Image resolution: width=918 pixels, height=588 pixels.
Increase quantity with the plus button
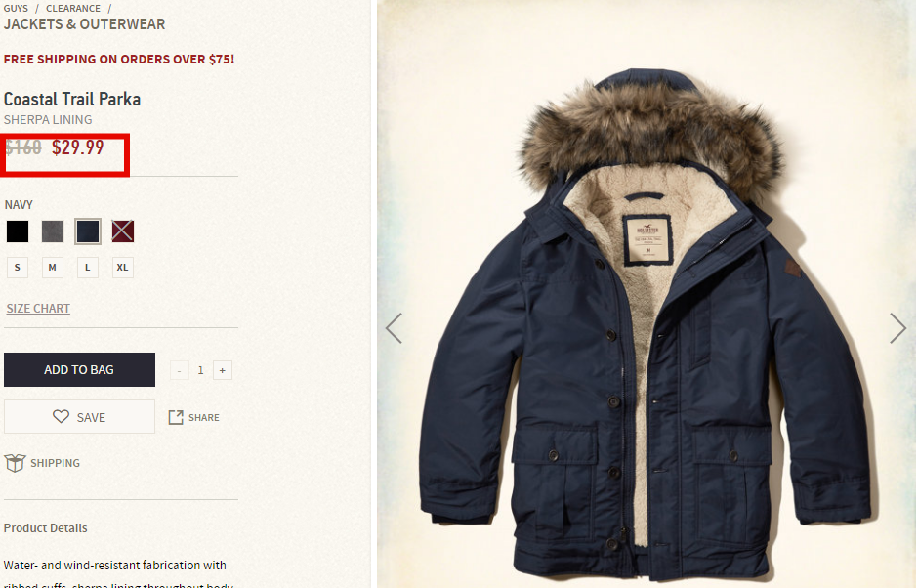pyautogui.click(x=223, y=370)
